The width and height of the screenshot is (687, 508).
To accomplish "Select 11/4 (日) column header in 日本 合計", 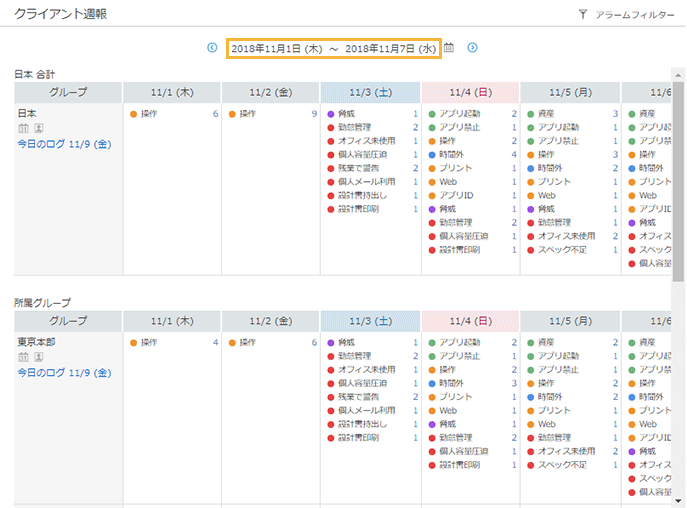I will pyautogui.click(x=470, y=92).
